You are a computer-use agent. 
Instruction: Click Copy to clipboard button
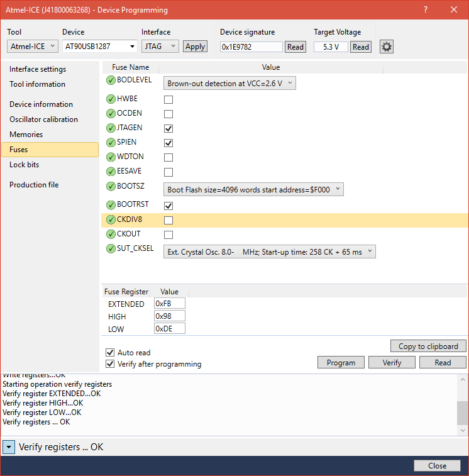click(428, 346)
